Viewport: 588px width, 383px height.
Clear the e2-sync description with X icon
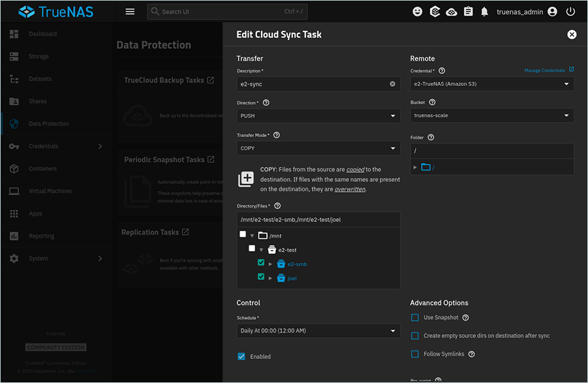[393, 84]
